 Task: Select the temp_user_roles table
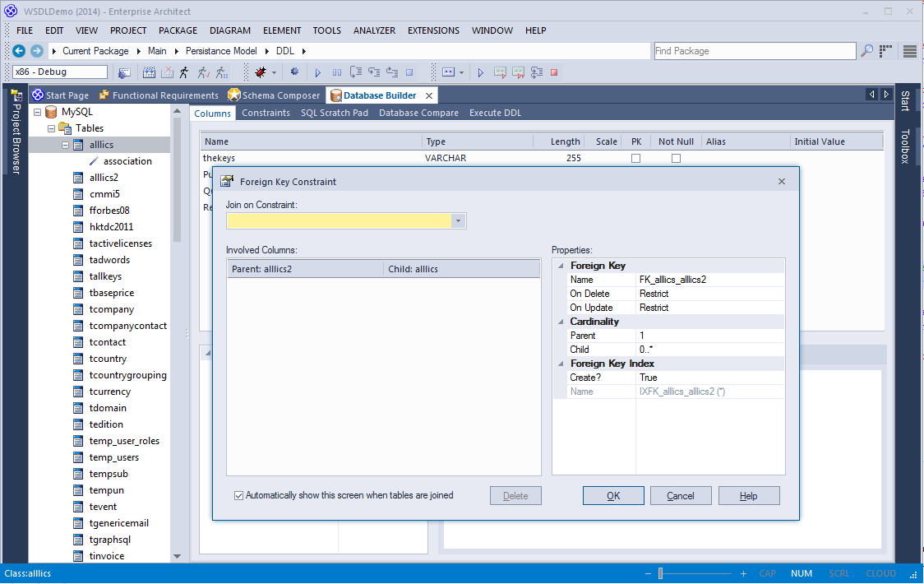pyautogui.click(x=124, y=441)
